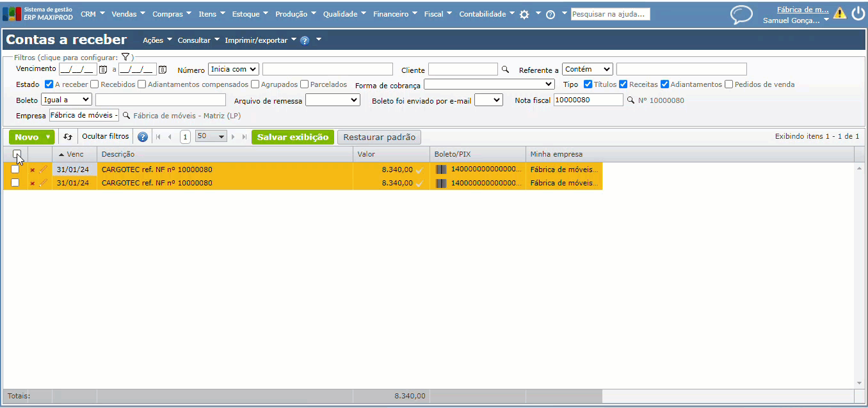Click the blue help icon beside Imprimir/exportar
The height and width of the screenshot is (408, 868).
[x=305, y=40]
